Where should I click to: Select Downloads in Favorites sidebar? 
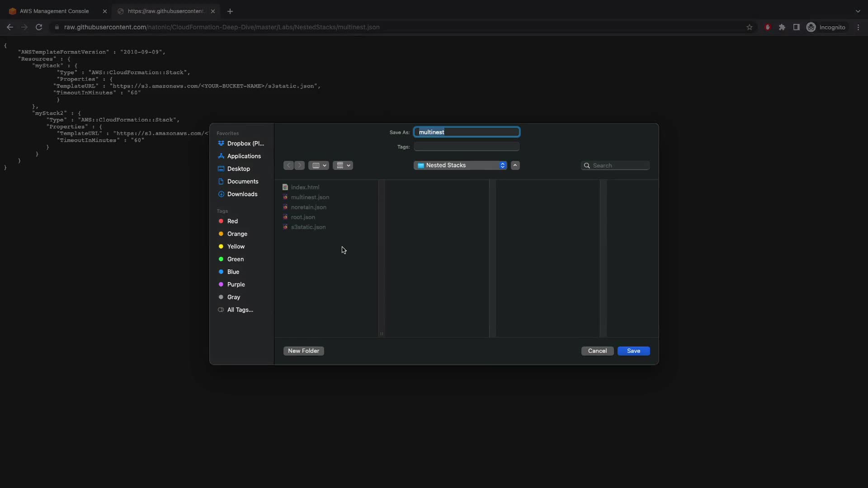click(242, 194)
